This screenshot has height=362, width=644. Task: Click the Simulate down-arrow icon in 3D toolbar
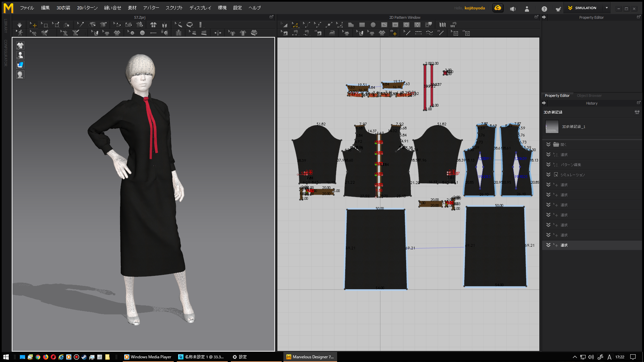pyautogui.click(x=19, y=25)
